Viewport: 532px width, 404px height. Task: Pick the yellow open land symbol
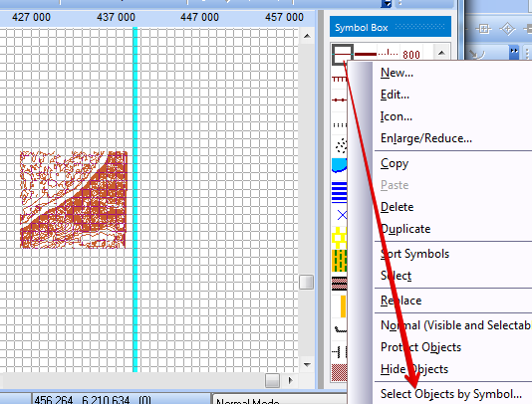click(x=340, y=237)
